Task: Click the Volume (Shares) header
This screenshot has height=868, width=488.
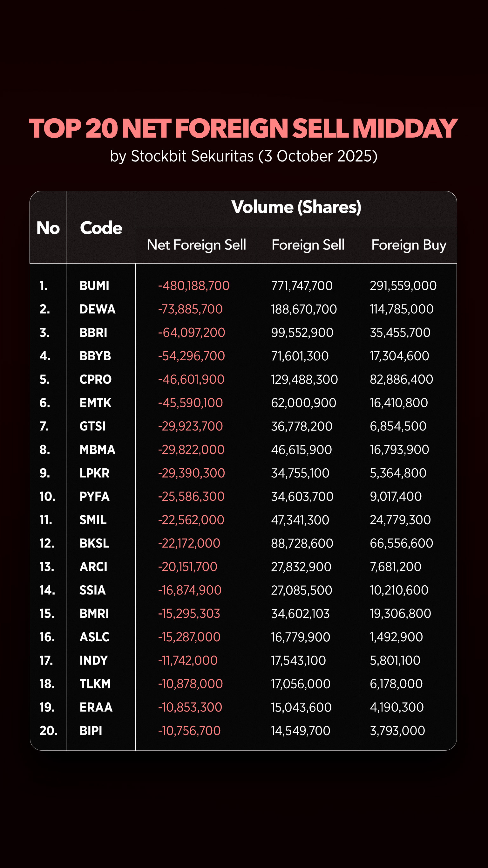Action: point(296,207)
